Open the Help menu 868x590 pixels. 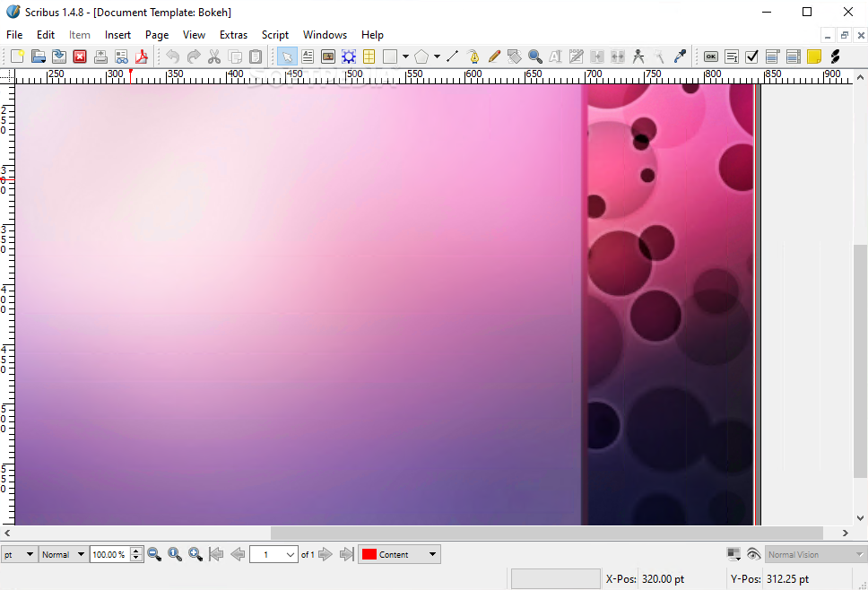click(x=372, y=35)
